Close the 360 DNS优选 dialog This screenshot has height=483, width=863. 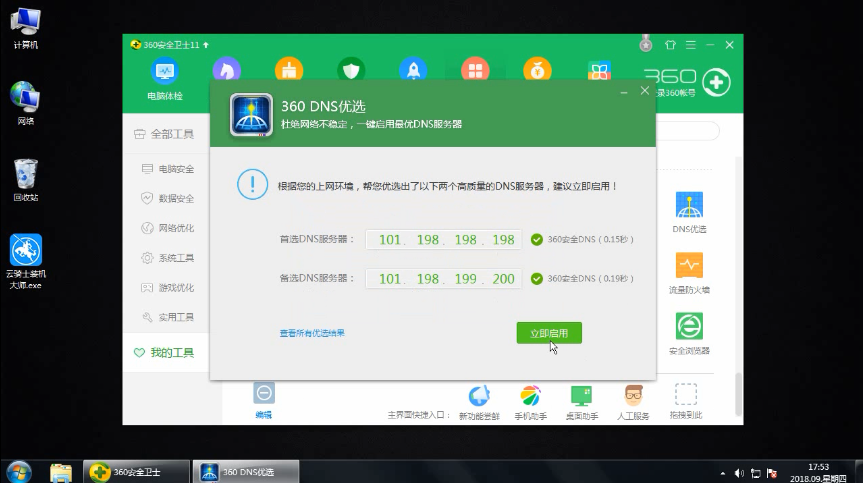644,91
